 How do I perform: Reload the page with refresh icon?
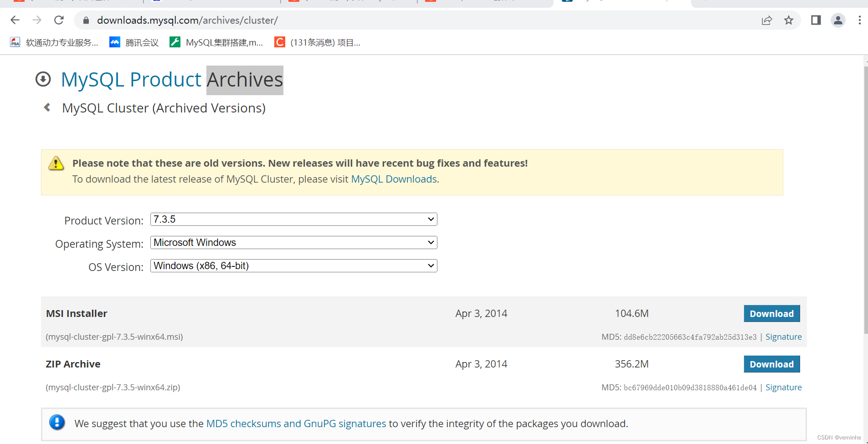[59, 20]
